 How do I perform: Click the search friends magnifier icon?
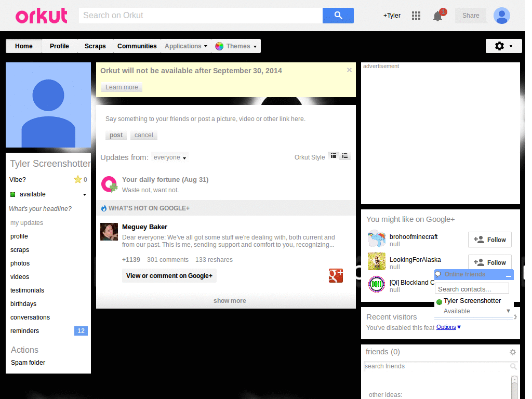(x=513, y=366)
